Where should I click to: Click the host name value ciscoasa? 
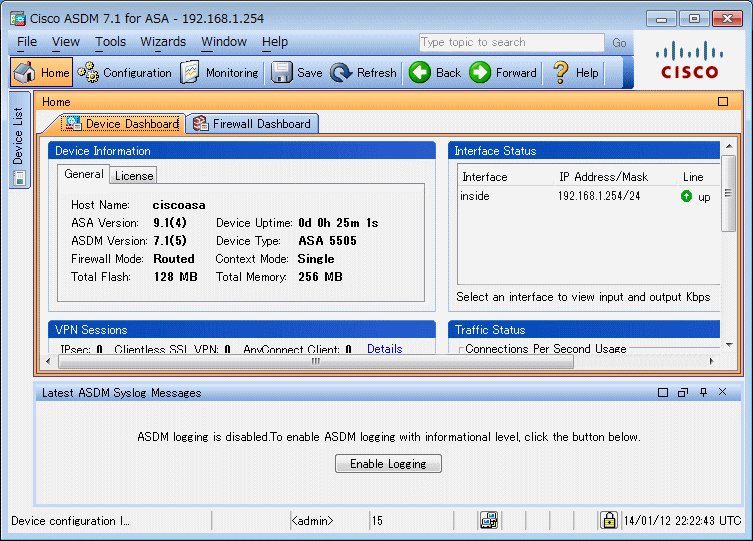pos(179,205)
